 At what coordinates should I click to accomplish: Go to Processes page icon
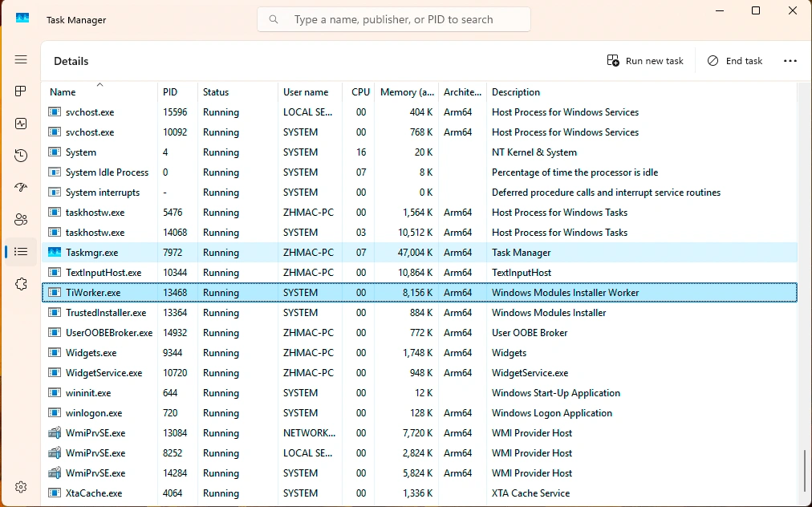pos(21,91)
